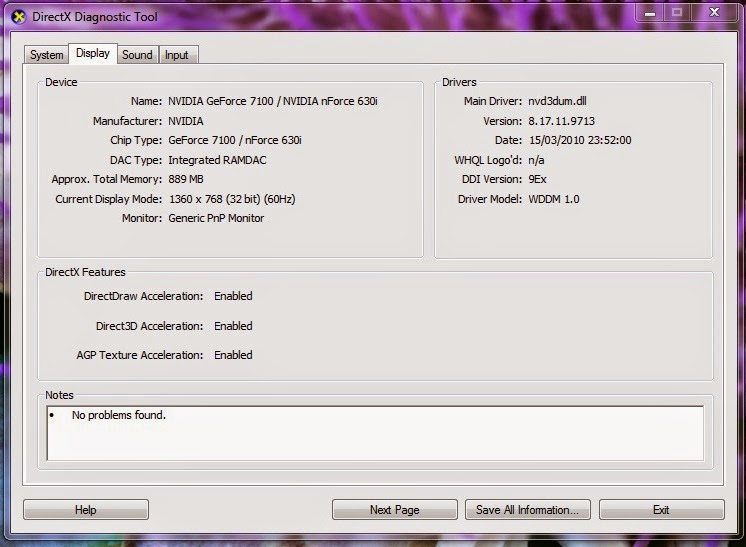This screenshot has width=746, height=547.
Task: Click the AGP Texture Acceleration 'Enabled' value
Action: tap(233, 355)
